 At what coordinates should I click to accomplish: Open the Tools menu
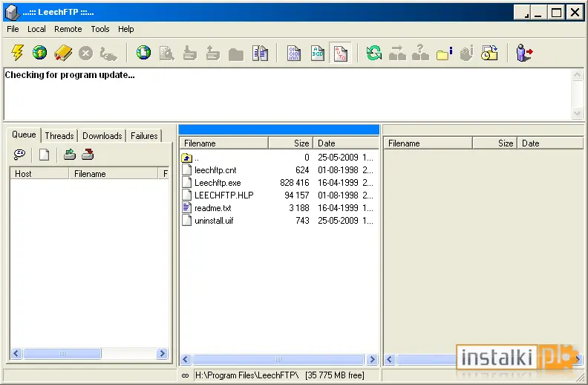pos(100,29)
